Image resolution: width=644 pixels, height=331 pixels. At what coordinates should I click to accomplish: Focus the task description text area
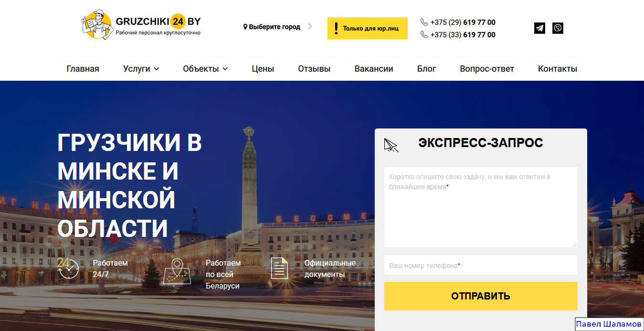click(481, 207)
